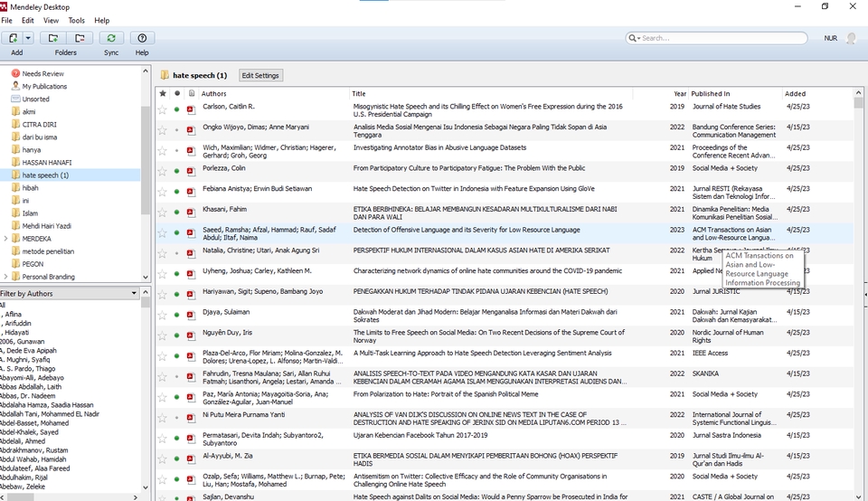Open the akmi folder

tap(29, 112)
